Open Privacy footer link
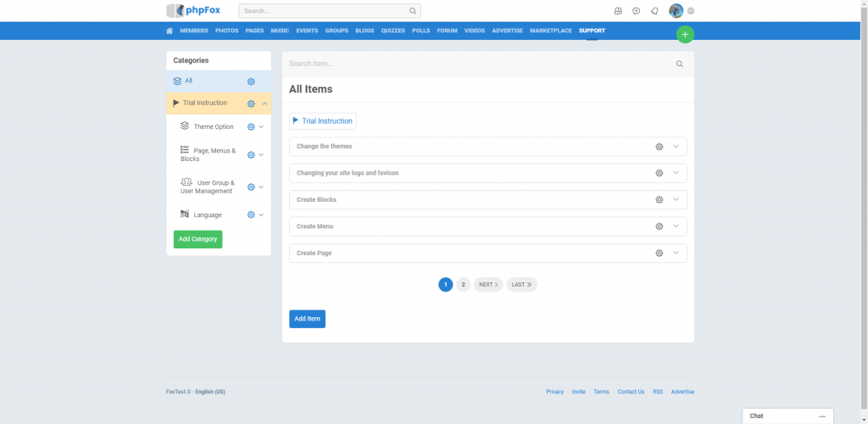Screen dimensions: 868x424 click(x=554, y=392)
